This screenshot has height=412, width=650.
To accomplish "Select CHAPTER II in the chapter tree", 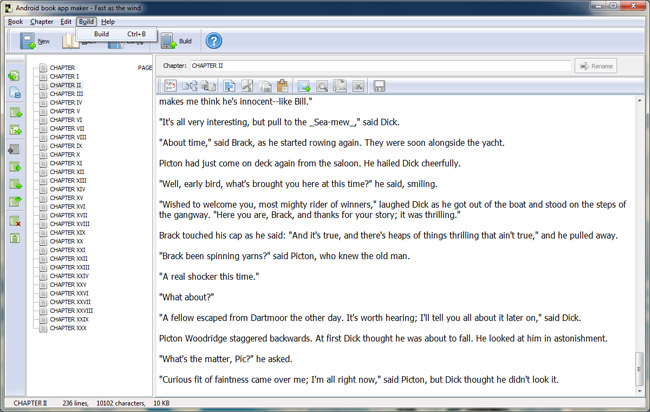I will [65, 85].
